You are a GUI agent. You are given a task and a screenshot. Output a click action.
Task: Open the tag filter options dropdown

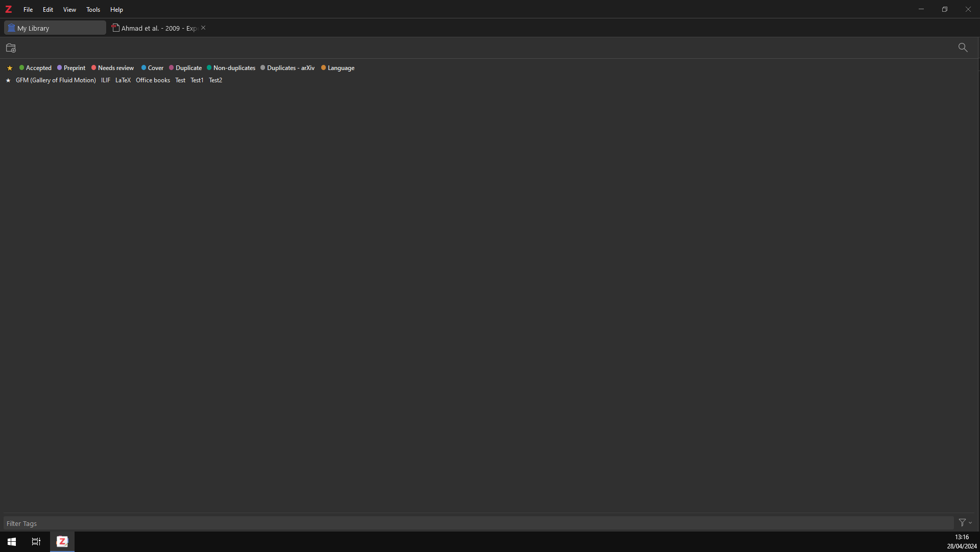tap(965, 523)
